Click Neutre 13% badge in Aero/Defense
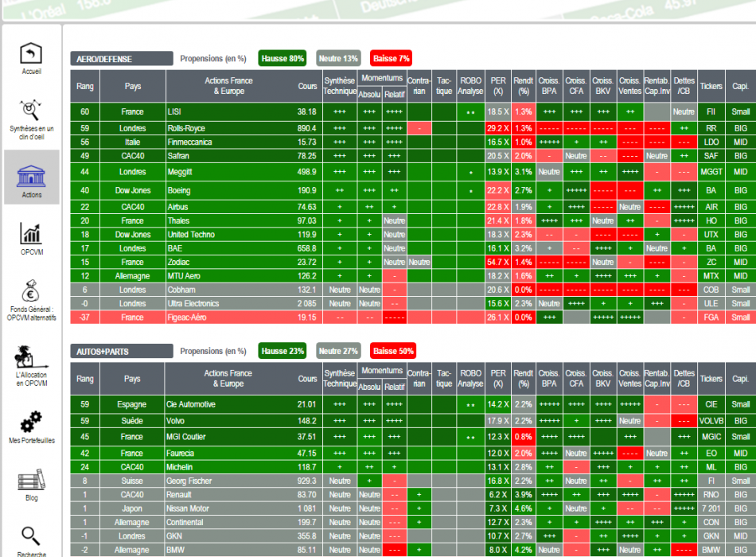Image resolution: width=756 pixels, height=557 pixels. pos(338,58)
